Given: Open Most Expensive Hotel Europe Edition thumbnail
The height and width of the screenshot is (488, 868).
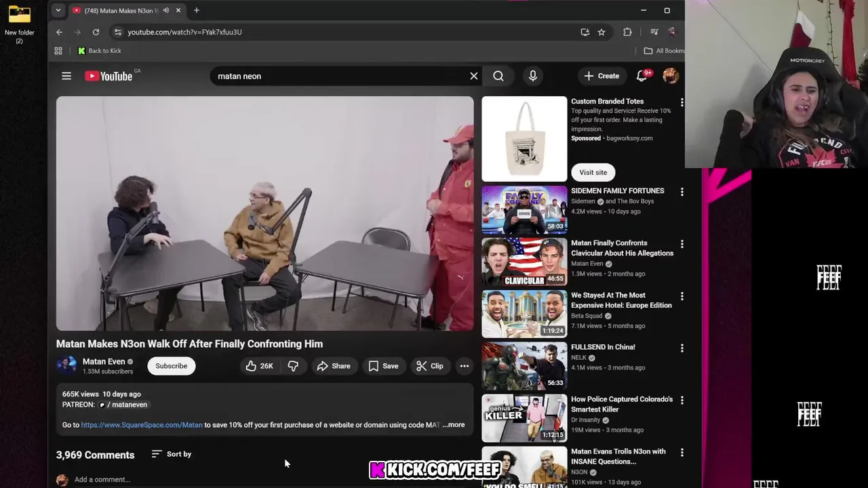Looking at the screenshot, I should coord(524,314).
